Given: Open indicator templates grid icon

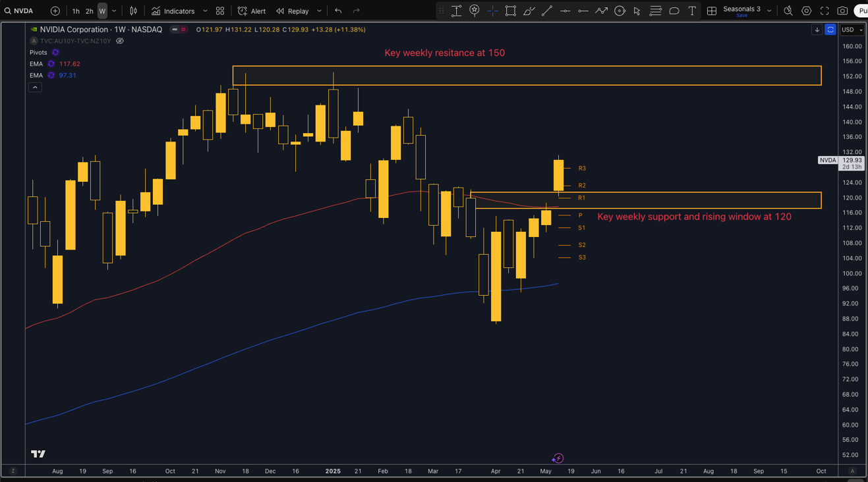Looking at the screenshot, I should (x=220, y=11).
